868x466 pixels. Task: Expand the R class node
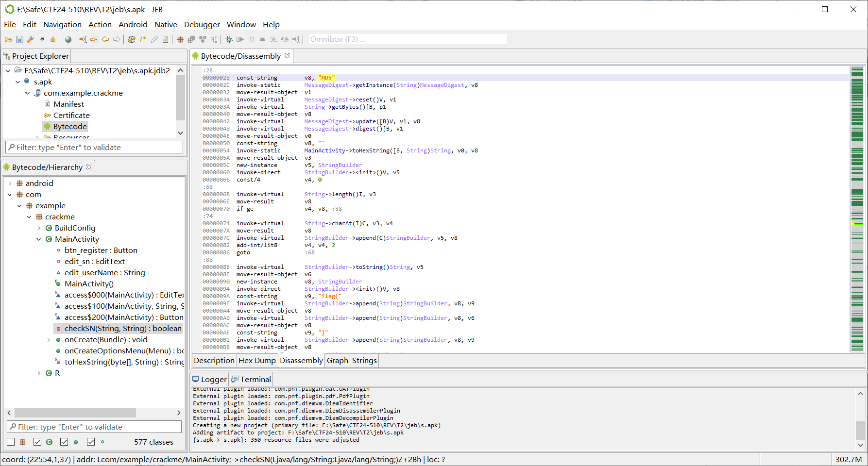point(39,373)
